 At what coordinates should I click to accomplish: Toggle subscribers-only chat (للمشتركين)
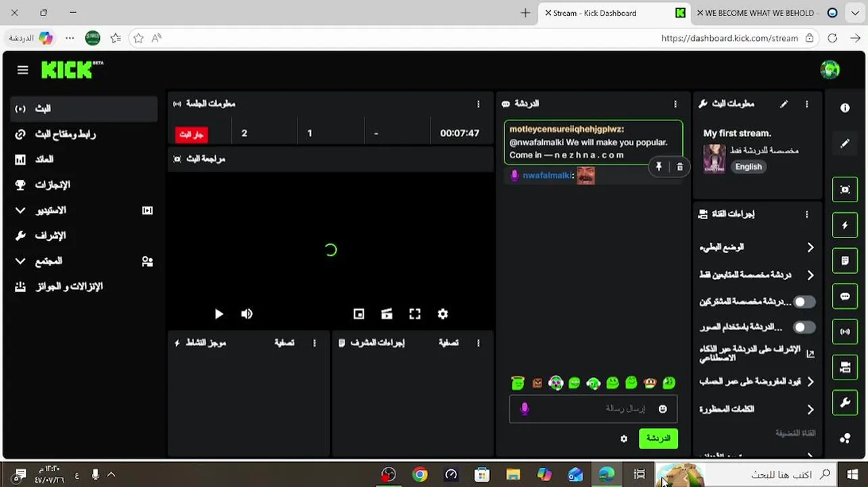(x=804, y=302)
